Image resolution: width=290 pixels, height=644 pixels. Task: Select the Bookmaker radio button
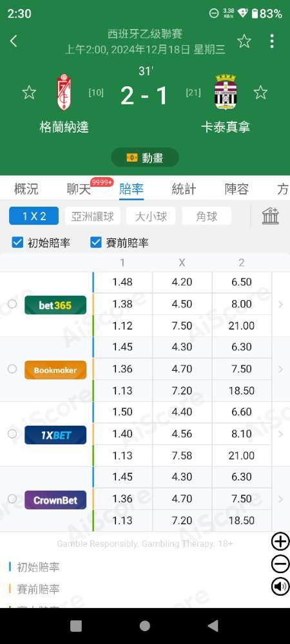(x=12, y=369)
